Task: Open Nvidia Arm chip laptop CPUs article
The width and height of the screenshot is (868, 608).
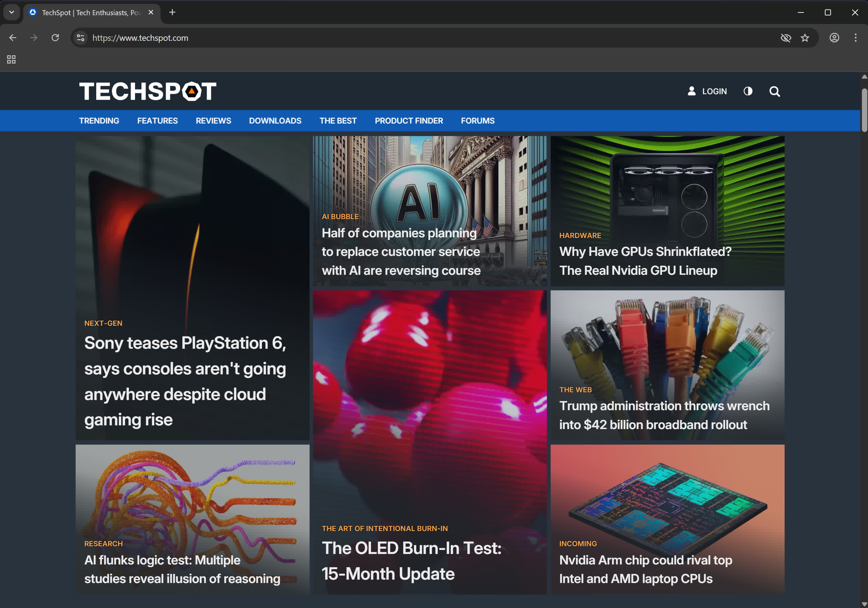Action: [x=646, y=570]
